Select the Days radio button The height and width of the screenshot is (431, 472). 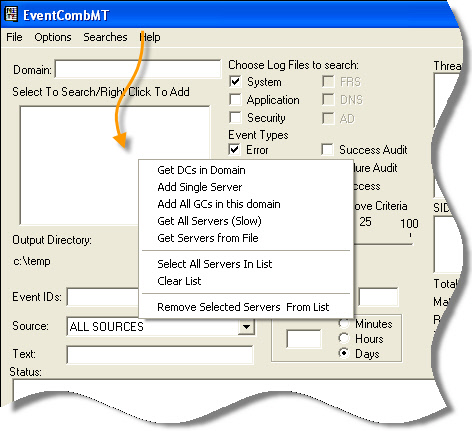click(x=344, y=353)
